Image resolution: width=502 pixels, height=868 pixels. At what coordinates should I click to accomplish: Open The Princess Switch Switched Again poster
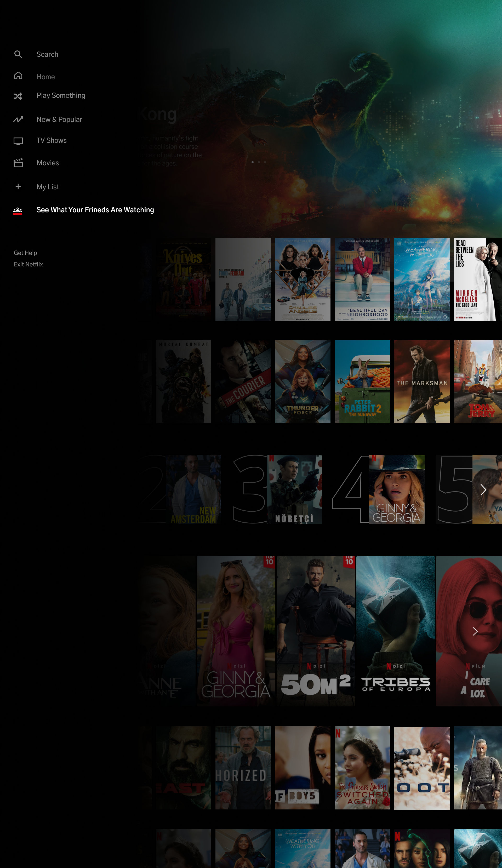point(362,768)
